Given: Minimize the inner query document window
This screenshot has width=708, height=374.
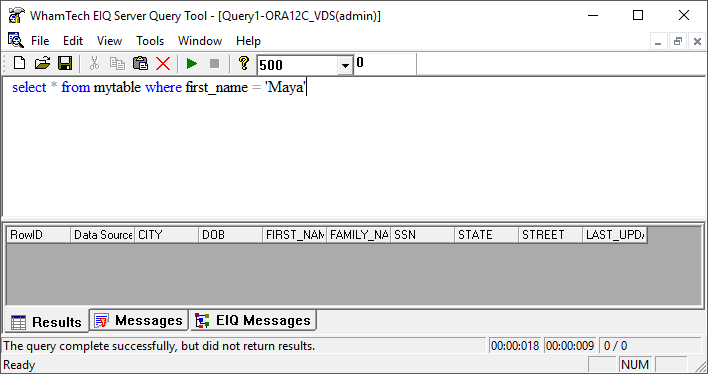Looking at the screenshot, I should click(x=658, y=42).
